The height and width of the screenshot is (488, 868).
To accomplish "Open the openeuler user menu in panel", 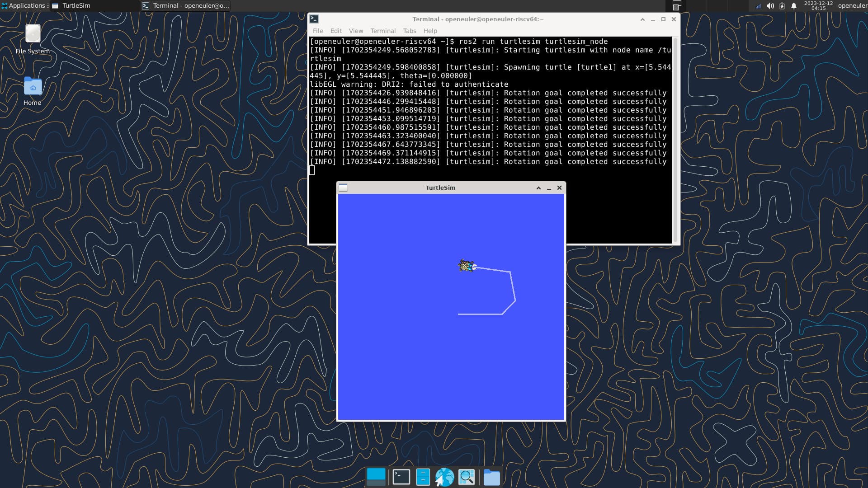I will click(x=852, y=5).
